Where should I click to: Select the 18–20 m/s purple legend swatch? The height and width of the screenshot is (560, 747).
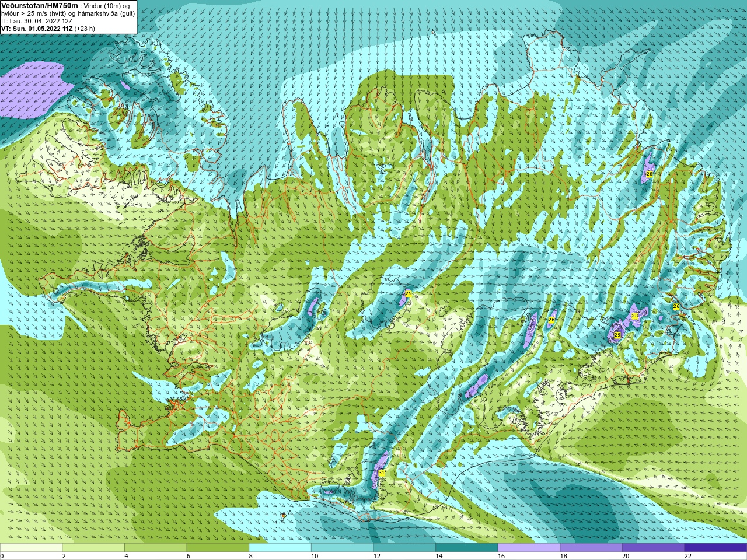pyautogui.click(x=591, y=548)
